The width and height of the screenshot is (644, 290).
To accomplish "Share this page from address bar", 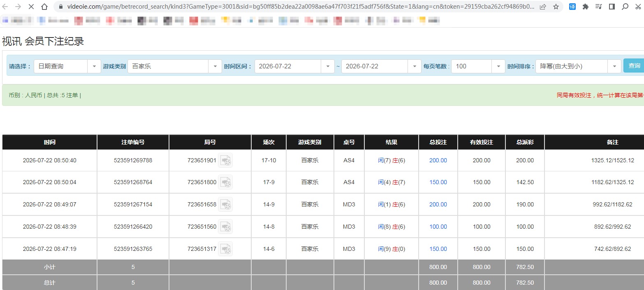I will pyautogui.click(x=543, y=7).
